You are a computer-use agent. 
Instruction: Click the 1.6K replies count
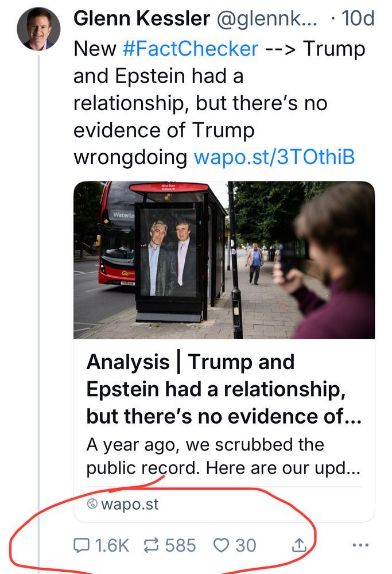click(112, 545)
